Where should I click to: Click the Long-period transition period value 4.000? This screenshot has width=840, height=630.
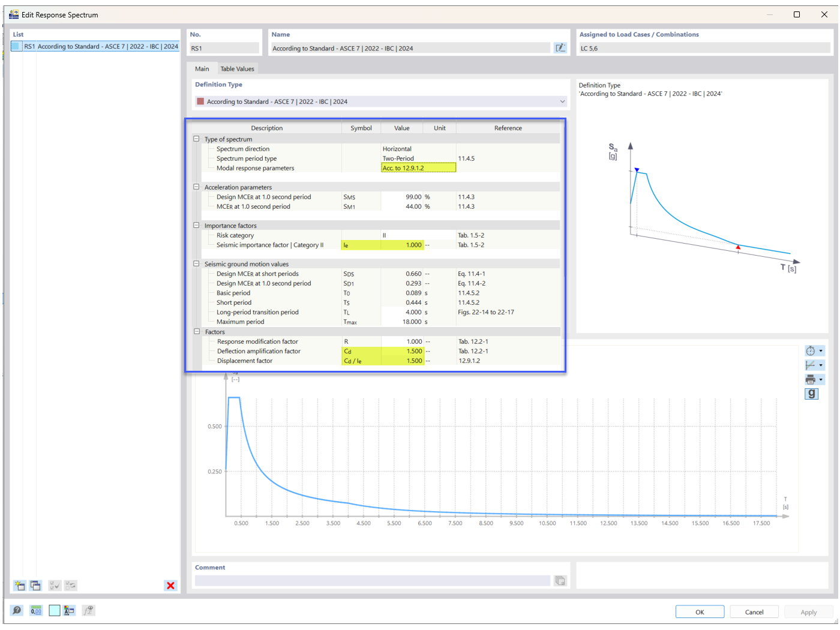pos(402,312)
